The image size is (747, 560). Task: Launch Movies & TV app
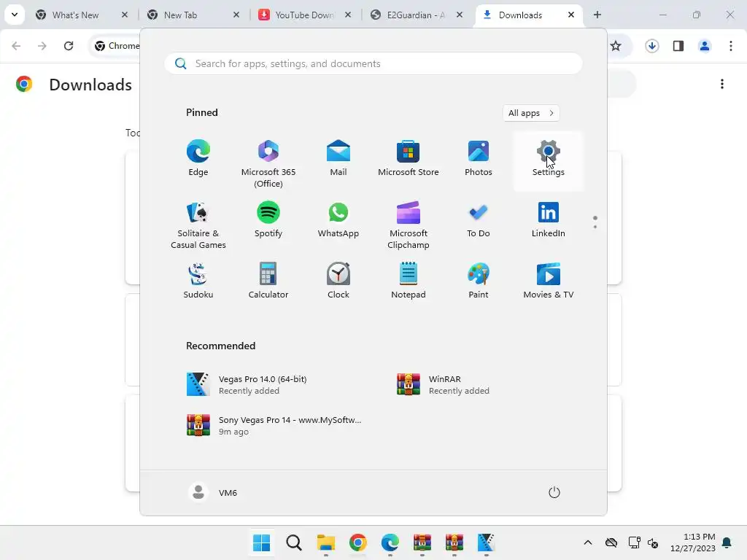549,281
